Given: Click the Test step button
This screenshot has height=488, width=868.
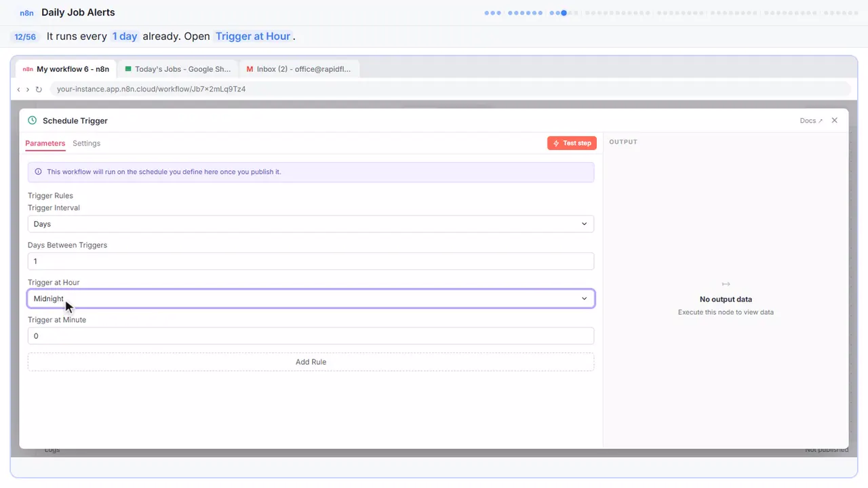Looking at the screenshot, I should click(572, 143).
